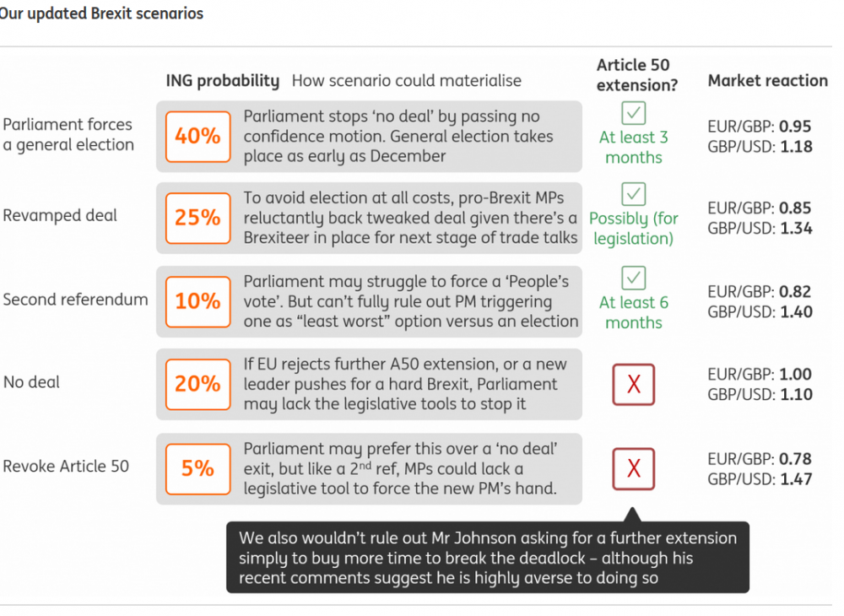Click the red X box in the No deal row
The height and width of the screenshot is (616, 844).
pyautogui.click(x=633, y=385)
